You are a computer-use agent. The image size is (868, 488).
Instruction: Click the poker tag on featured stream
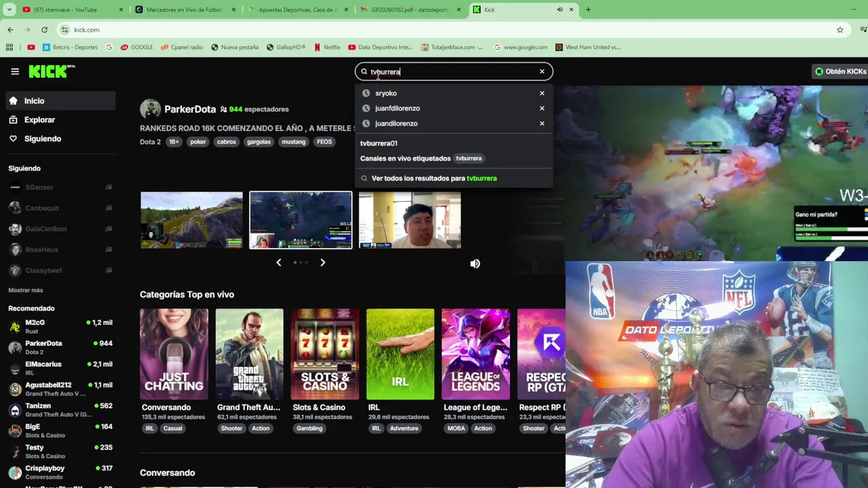pyautogui.click(x=198, y=142)
